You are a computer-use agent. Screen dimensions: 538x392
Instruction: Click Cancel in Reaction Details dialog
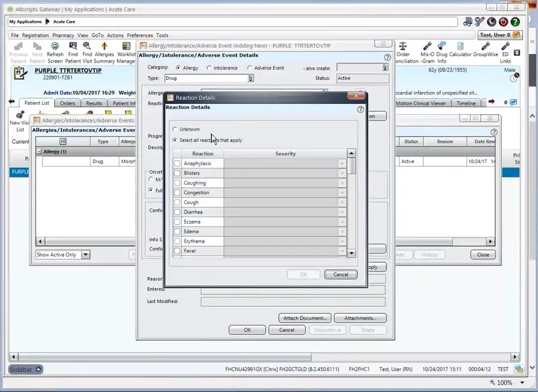point(340,274)
